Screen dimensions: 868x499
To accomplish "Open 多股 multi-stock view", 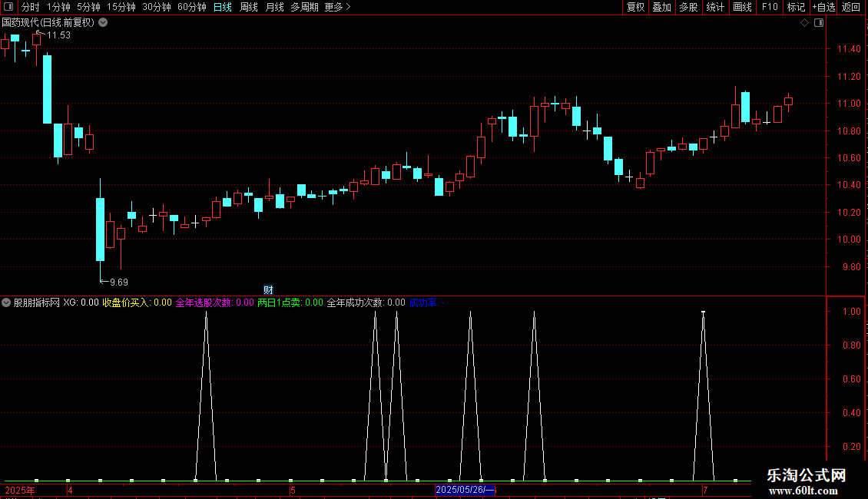I will 689,7.
